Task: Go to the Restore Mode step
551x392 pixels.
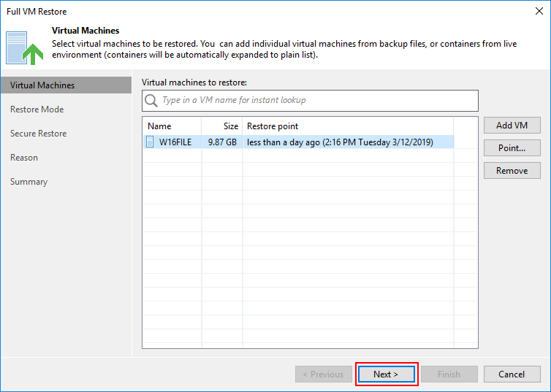Action: (37, 109)
